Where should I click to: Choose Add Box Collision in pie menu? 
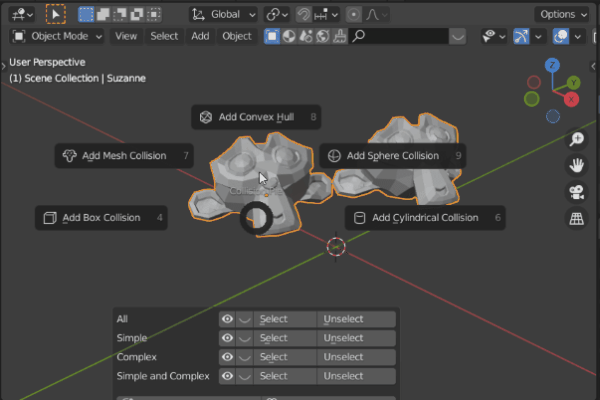click(x=101, y=218)
